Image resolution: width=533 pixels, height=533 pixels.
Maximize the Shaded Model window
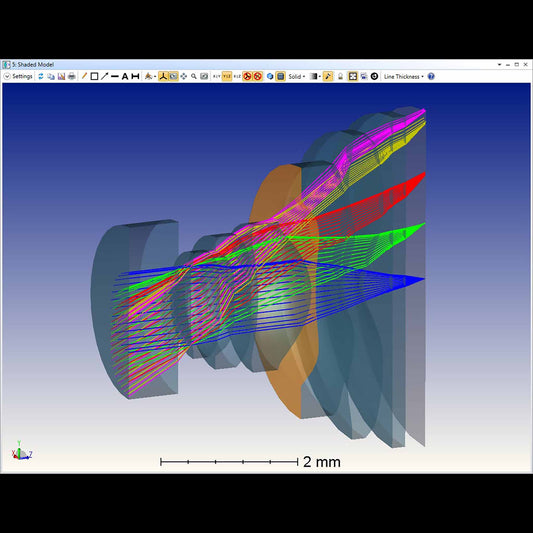[x=517, y=65]
